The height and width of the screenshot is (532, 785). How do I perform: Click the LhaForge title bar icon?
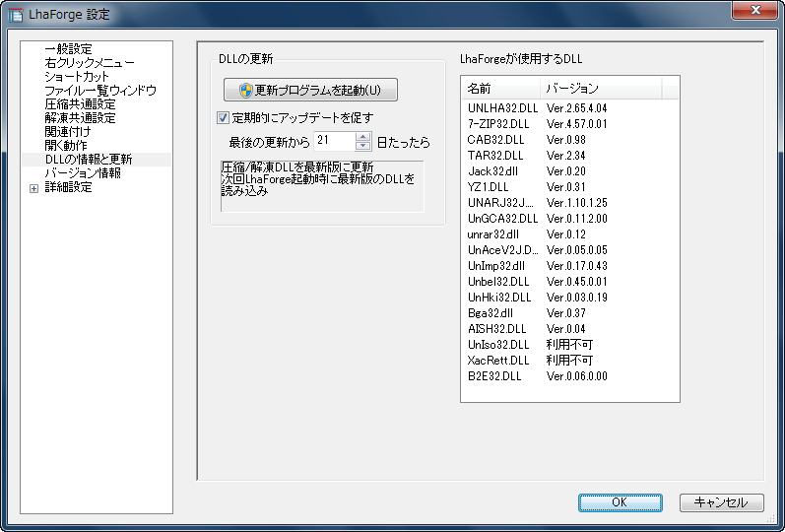point(16,15)
